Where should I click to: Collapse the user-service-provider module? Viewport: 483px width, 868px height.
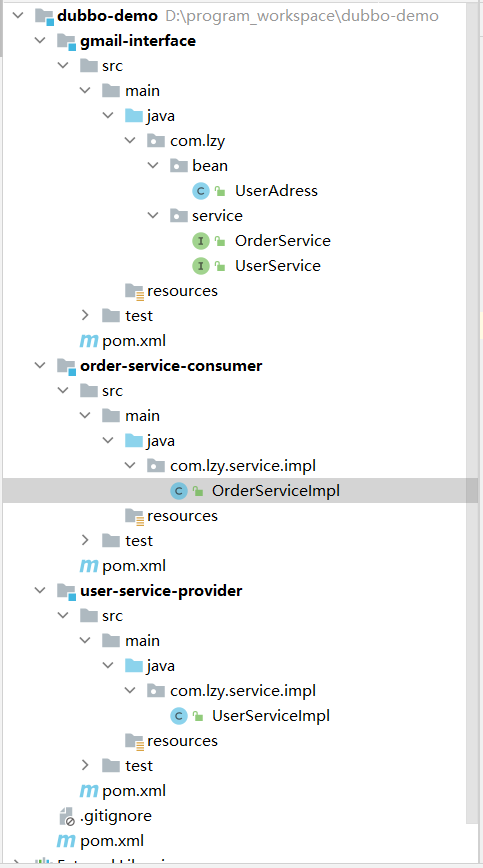[40, 591]
